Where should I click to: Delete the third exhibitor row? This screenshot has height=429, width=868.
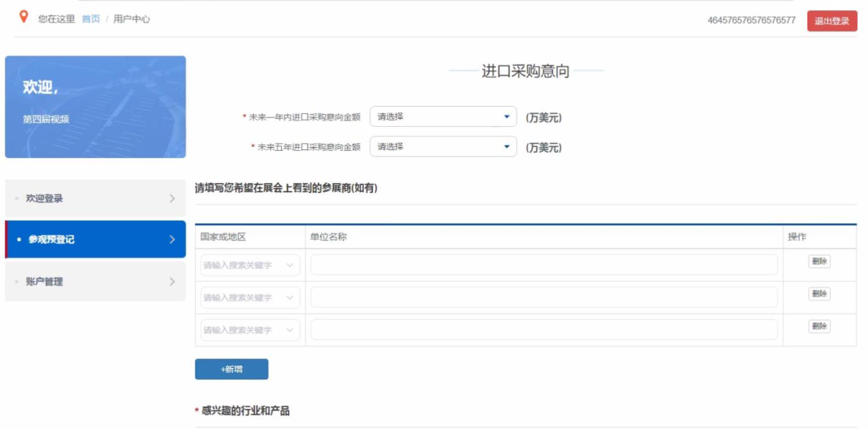[x=819, y=326]
